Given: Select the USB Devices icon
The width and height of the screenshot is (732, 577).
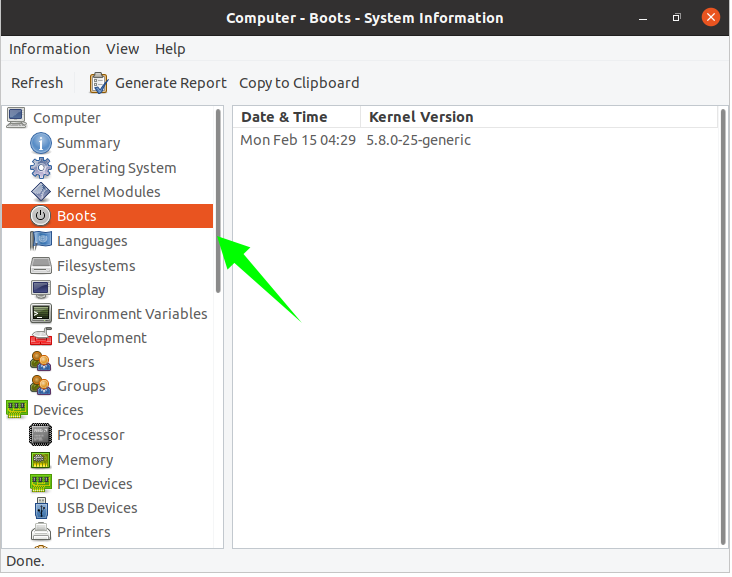Looking at the screenshot, I should pos(40,508).
